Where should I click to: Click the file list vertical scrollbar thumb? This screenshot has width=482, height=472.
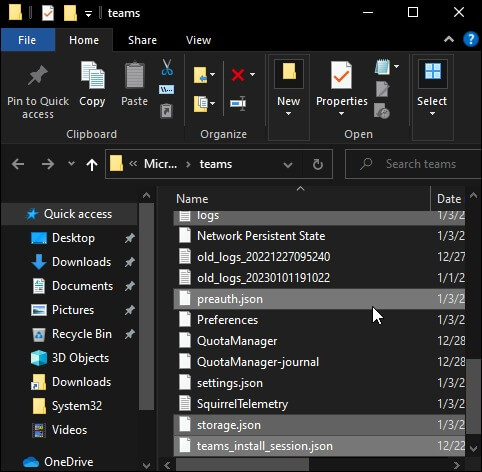pos(473,397)
